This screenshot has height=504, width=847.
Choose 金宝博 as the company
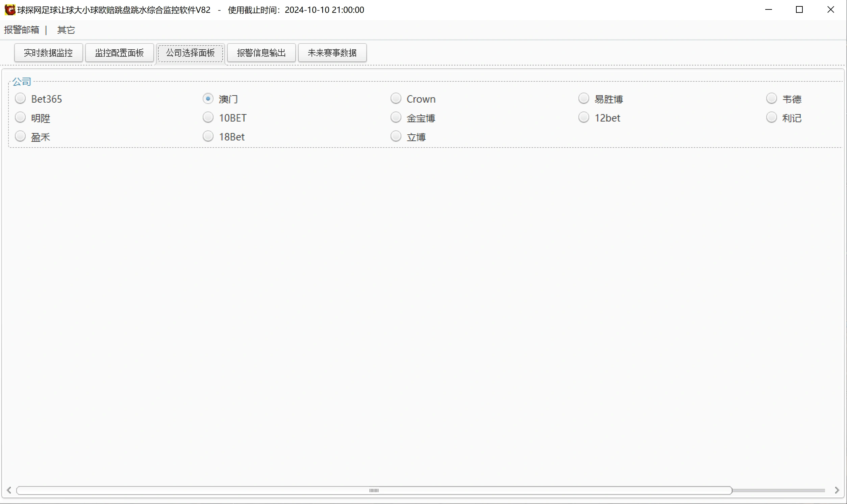click(x=396, y=117)
